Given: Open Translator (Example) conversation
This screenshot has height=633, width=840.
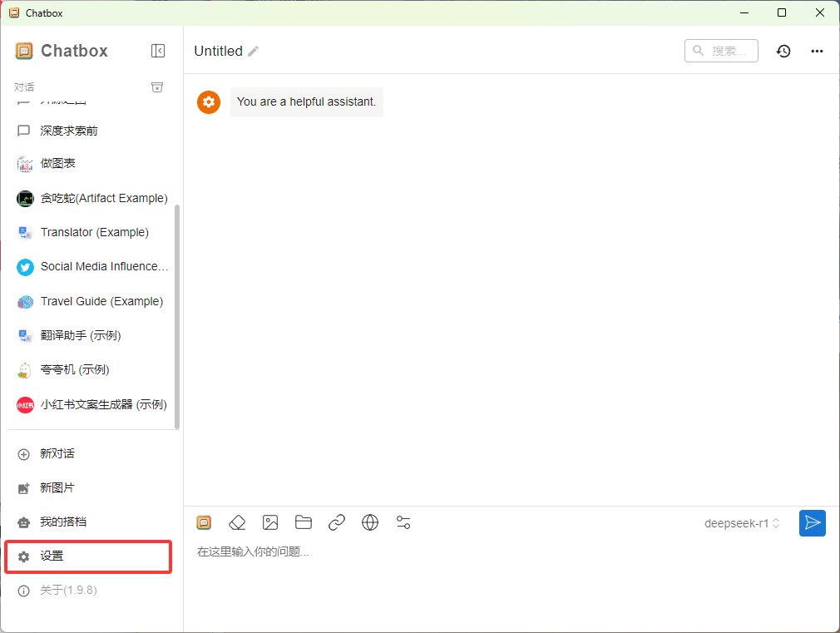Looking at the screenshot, I should pos(91,233).
